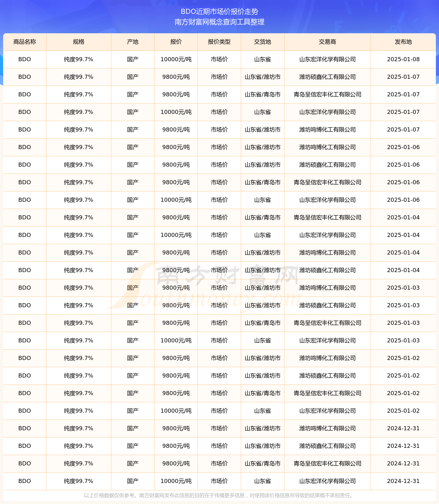Click '山东宏洋化学有限公司' in the 2024-12-31 row
Screen dimensions: 439x504
(x=327, y=481)
